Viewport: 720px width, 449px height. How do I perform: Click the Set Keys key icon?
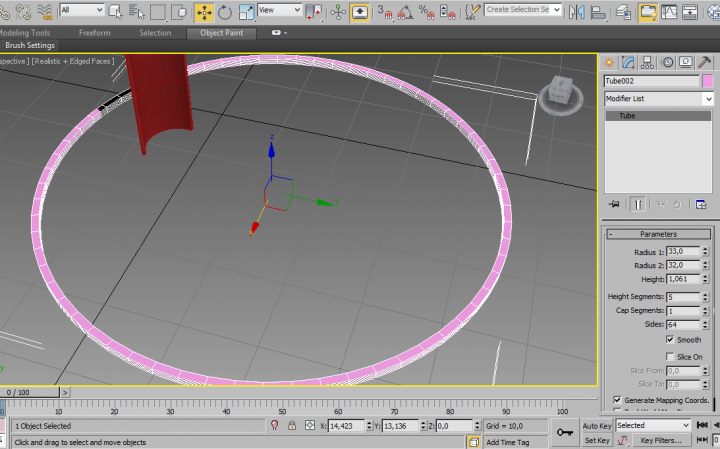coord(565,432)
